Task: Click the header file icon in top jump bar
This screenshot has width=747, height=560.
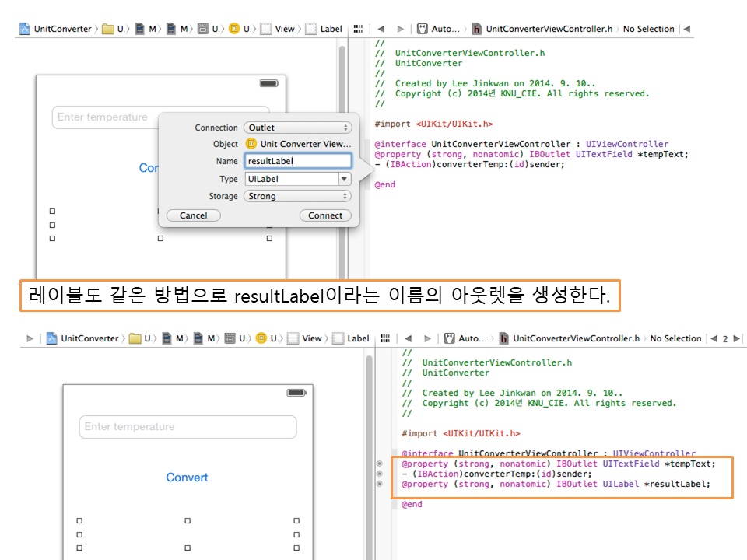Action: point(476,29)
